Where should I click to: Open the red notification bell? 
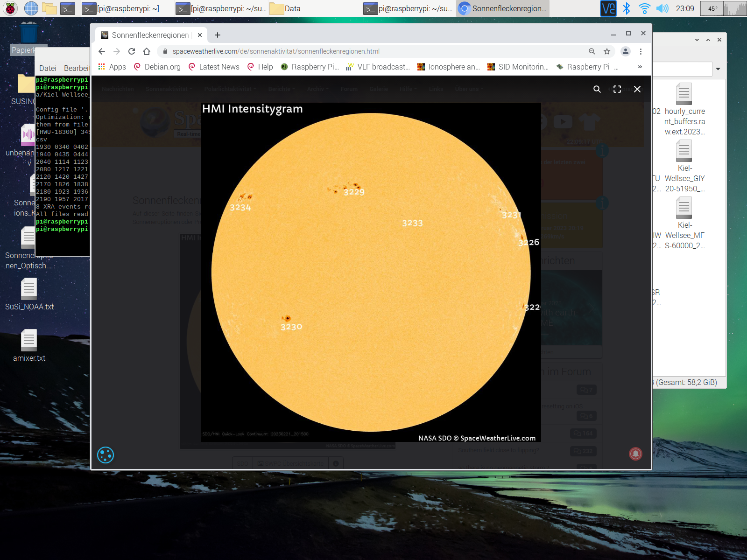point(635,454)
